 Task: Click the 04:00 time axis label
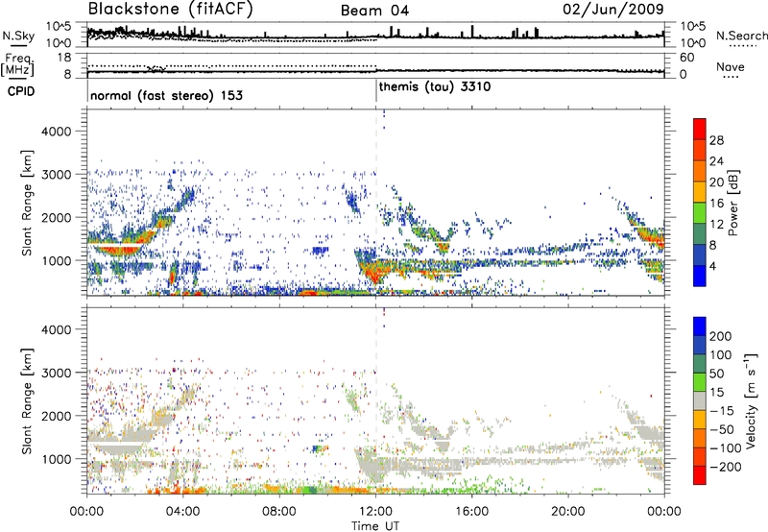click(x=183, y=512)
